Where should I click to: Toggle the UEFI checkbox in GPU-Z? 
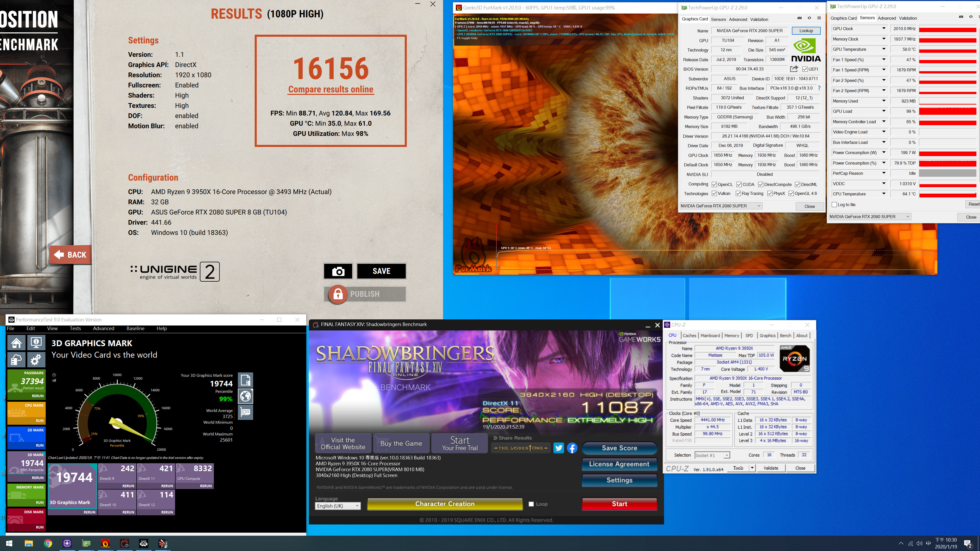pos(805,69)
